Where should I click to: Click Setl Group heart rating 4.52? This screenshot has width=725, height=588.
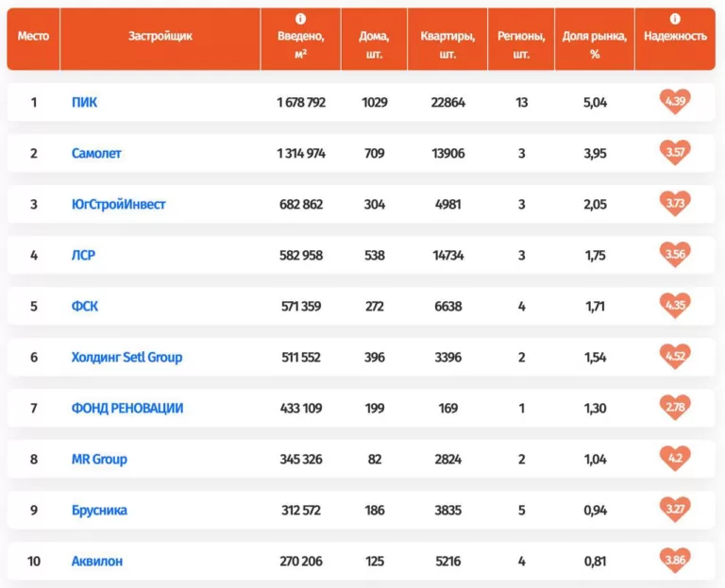coord(674,357)
